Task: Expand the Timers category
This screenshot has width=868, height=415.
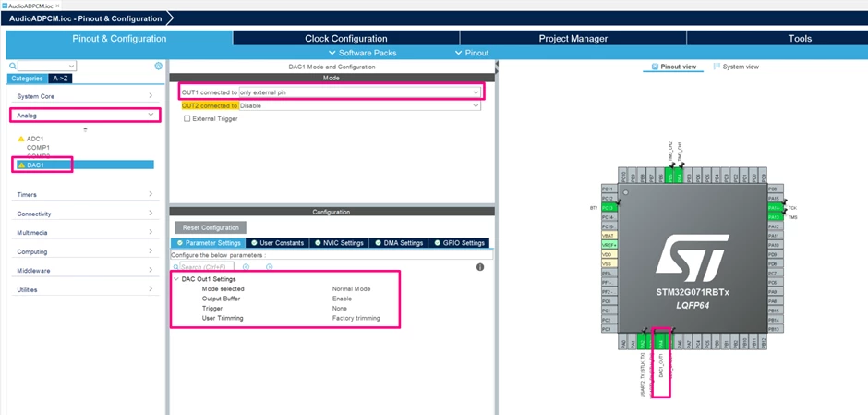Action: tap(85, 194)
